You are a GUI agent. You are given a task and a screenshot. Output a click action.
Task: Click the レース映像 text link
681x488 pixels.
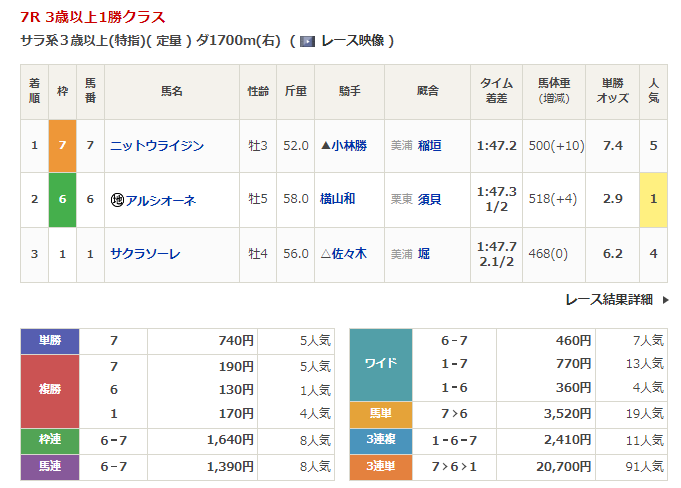pyautogui.click(x=353, y=41)
